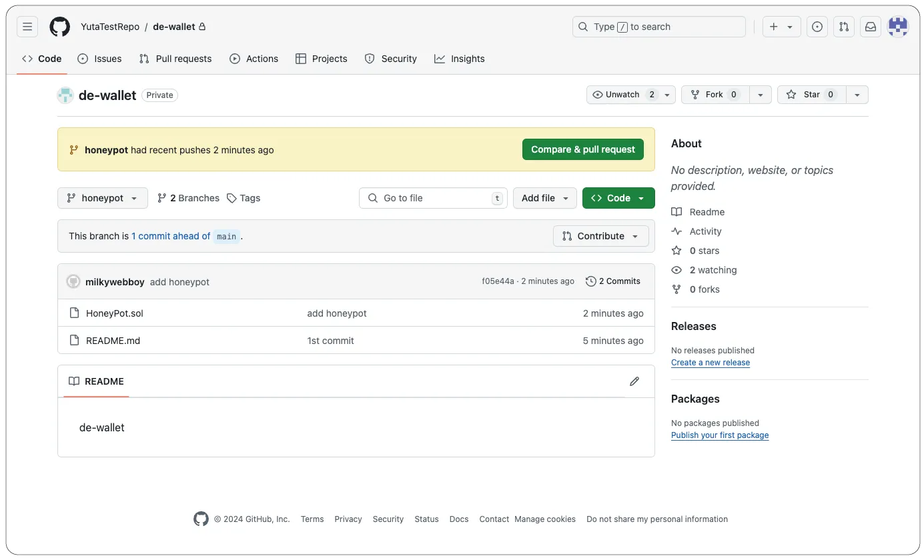Expand the Contribute dropdown
Viewport: 924px width, 560px height.
click(601, 236)
